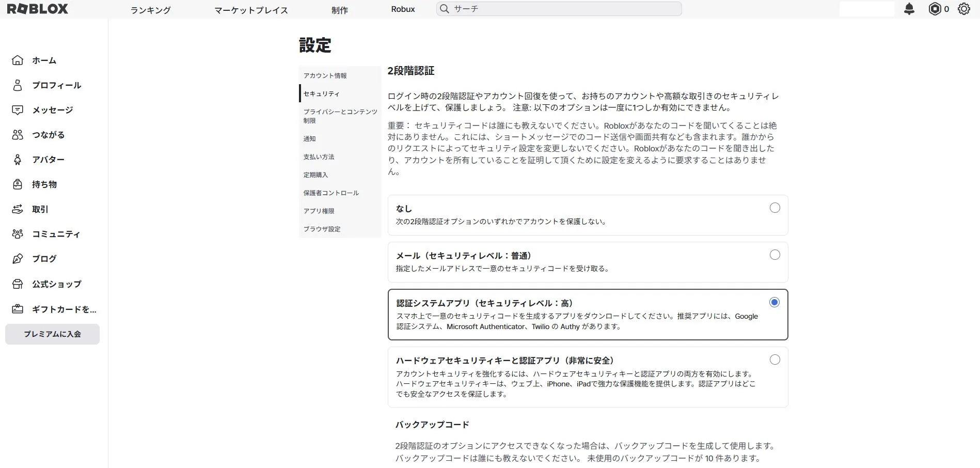Screen dimensions: 980x468
Task: Click the プロフィール person icon
Action: (x=18, y=85)
